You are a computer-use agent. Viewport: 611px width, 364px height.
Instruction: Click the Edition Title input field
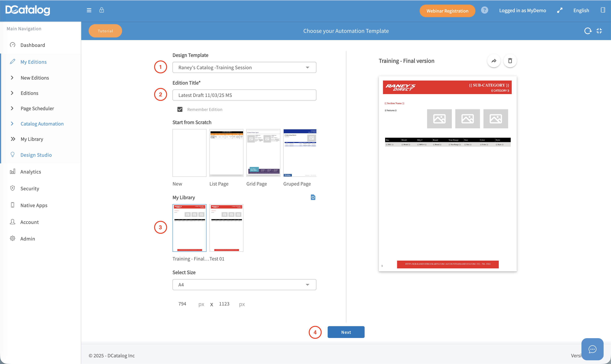tap(244, 95)
